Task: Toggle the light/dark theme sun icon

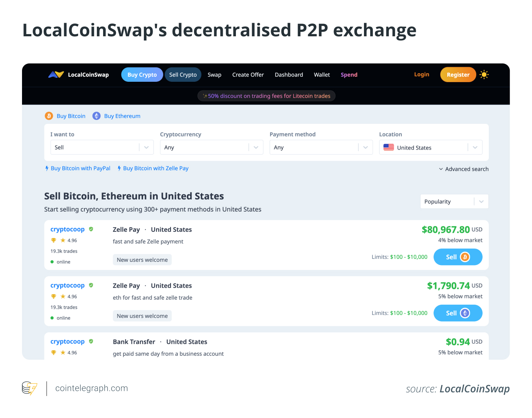Action: 484,74
